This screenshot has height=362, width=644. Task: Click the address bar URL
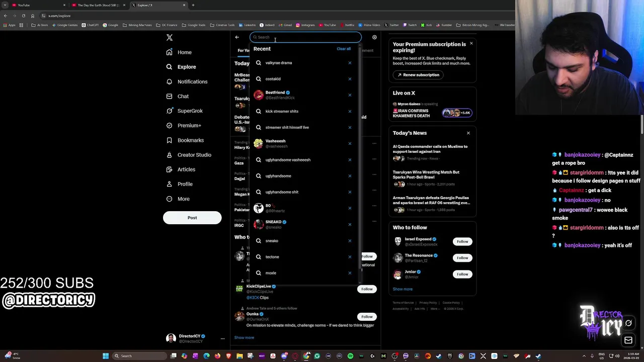pyautogui.click(x=59, y=16)
